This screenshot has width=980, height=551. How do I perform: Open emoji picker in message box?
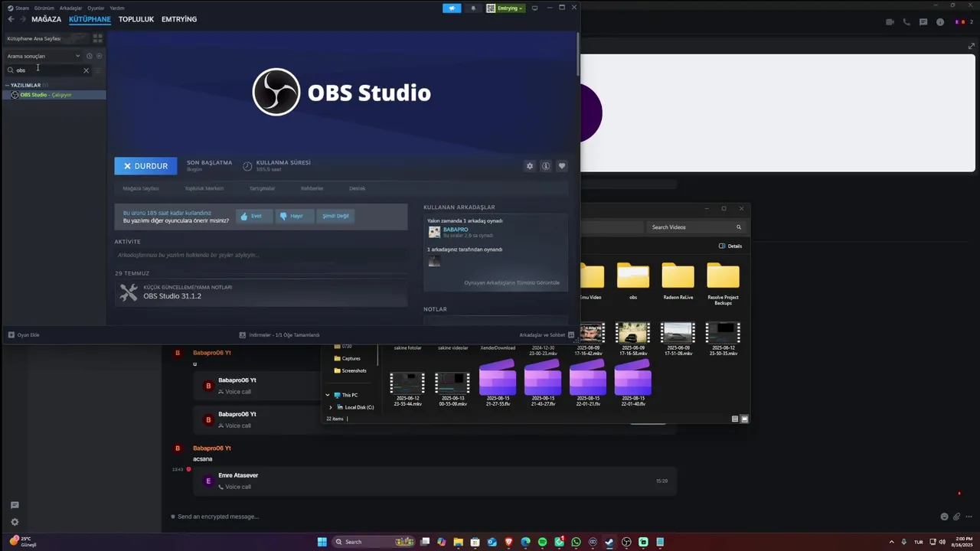point(944,517)
